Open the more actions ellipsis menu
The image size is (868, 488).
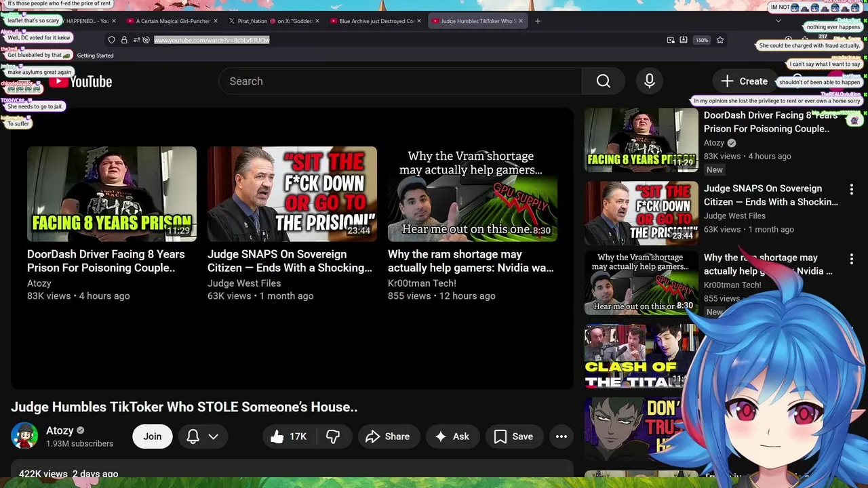[561, 437]
